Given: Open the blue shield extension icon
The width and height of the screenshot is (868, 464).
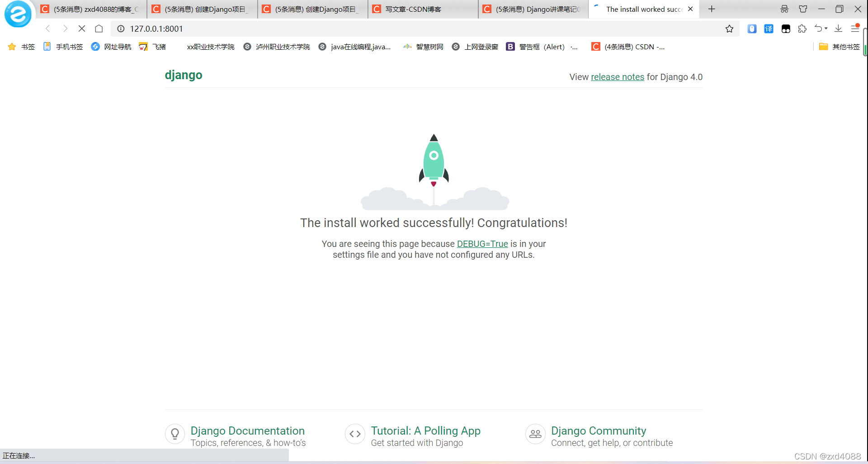Looking at the screenshot, I should pyautogui.click(x=752, y=28).
